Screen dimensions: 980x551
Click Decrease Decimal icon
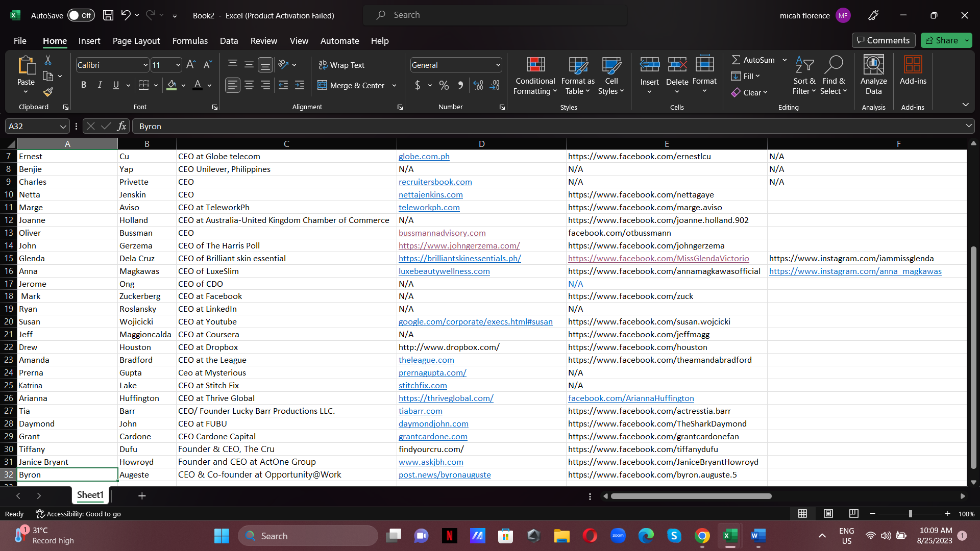click(x=495, y=85)
